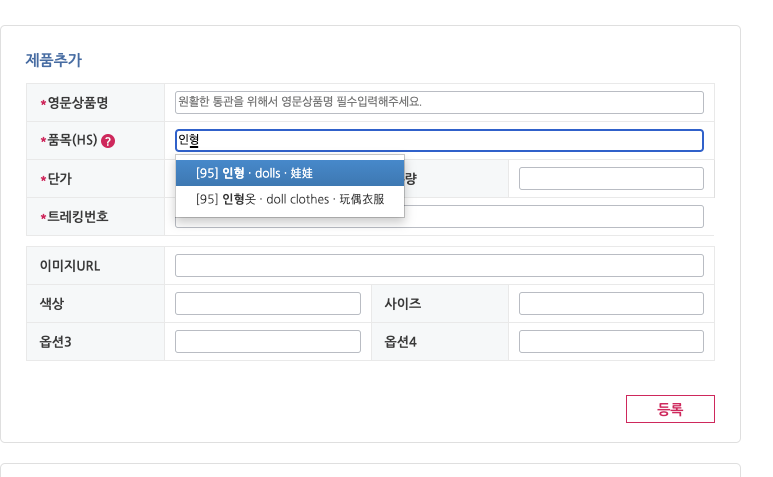The height and width of the screenshot is (477, 773).
Task: Focus the 영문상품명 text field
Action: [439, 102]
